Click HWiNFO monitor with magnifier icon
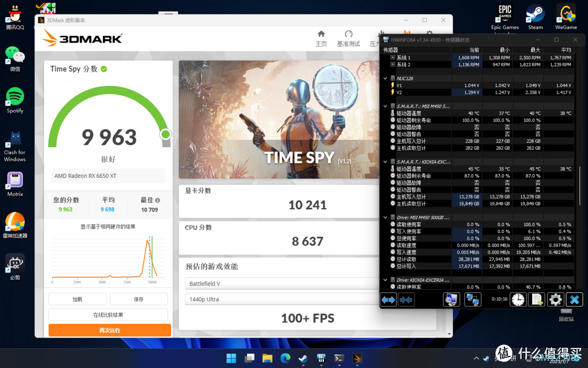This screenshot has height=368, width=588. [451, 300]
